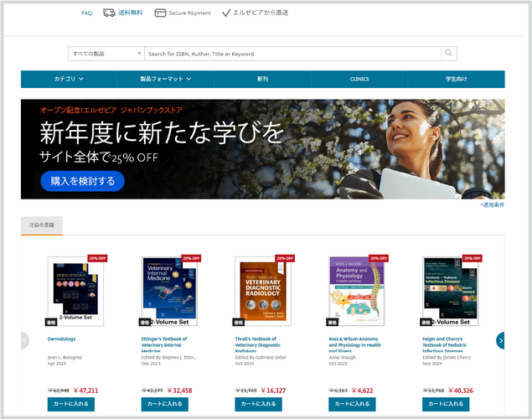
Task: Open the FAQ link
Action: (x=87, y=13)
